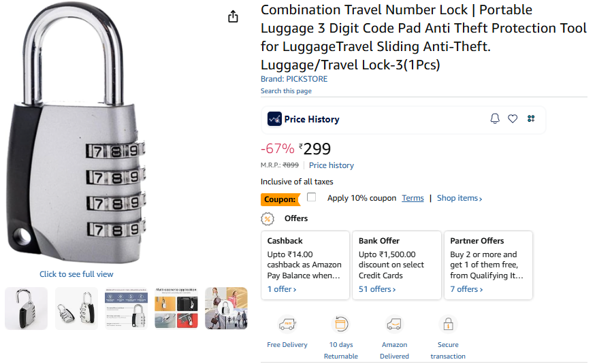The width and height of the screenshot is (597, 364).
Task: Click the share icon above product image
Action: 233,16
